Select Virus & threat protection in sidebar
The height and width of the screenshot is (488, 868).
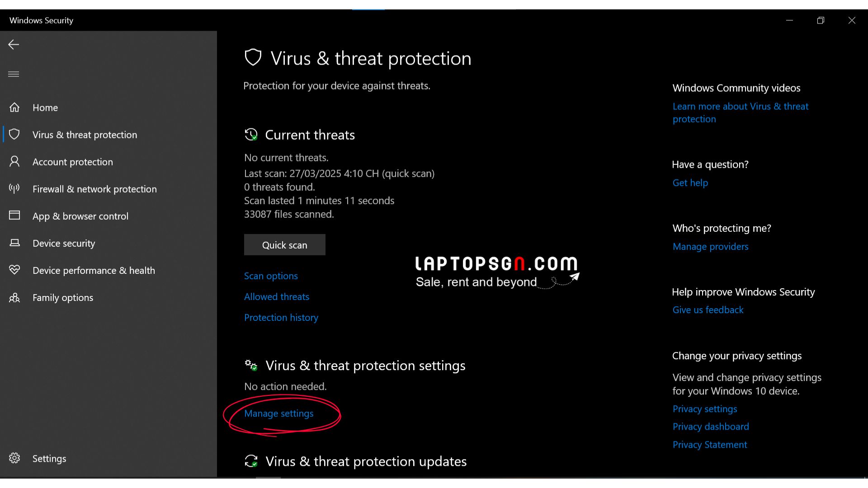[x=85, y=135]
